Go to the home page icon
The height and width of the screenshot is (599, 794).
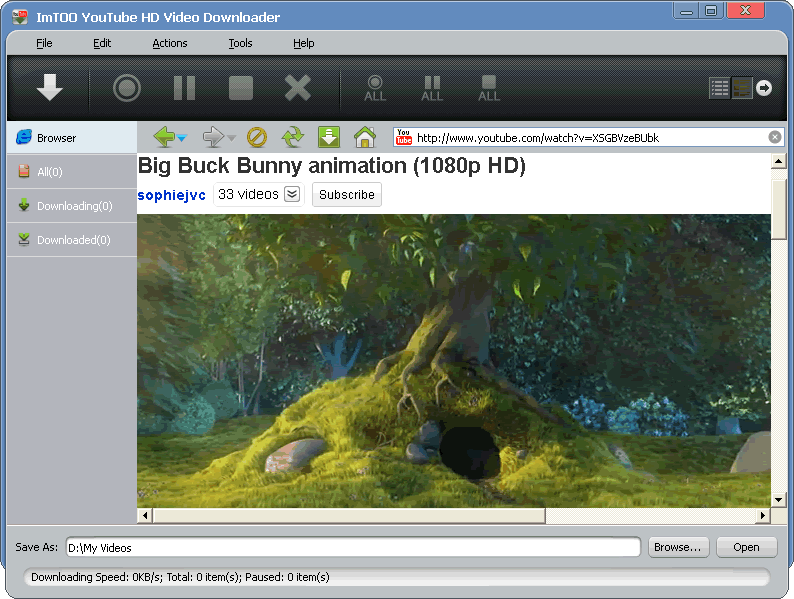point(365,137)
